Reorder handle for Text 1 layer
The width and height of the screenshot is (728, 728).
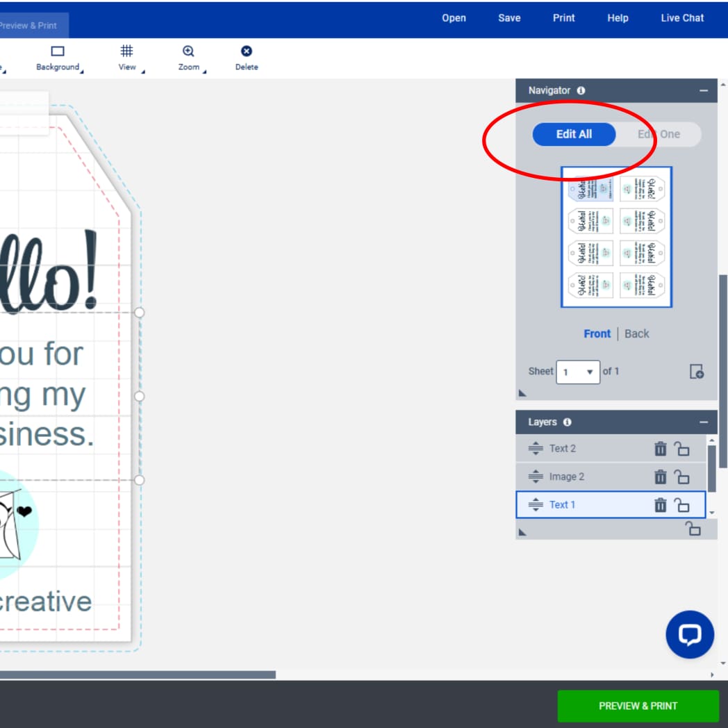tap(536, 504)
